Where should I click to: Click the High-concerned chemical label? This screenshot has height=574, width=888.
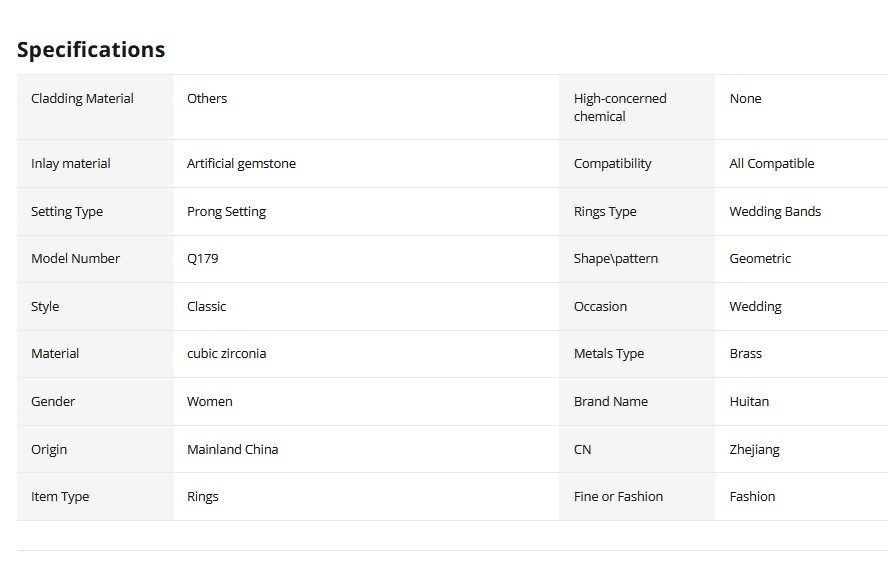(620, 108)
